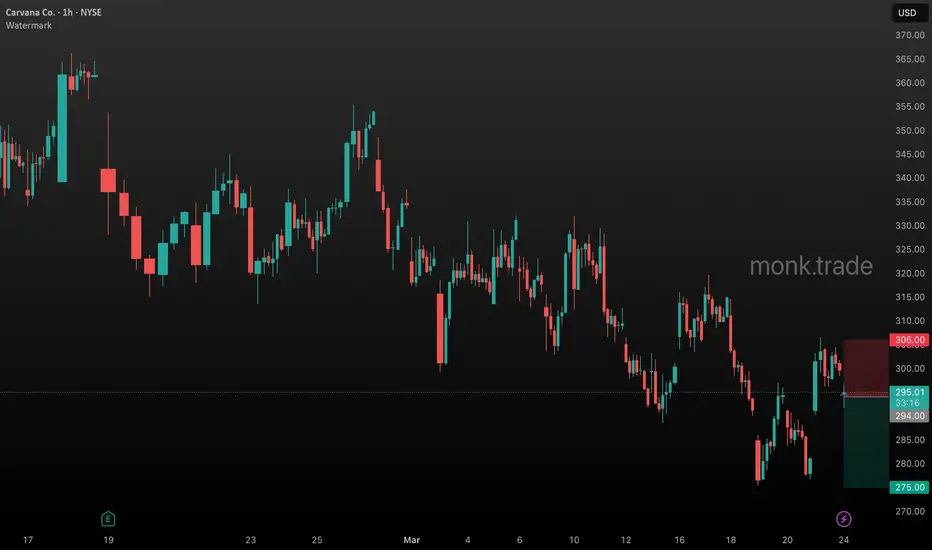Click the green profit zone of the position
Viewport: 932px width, 550px height.
click(x=866, y=441)
